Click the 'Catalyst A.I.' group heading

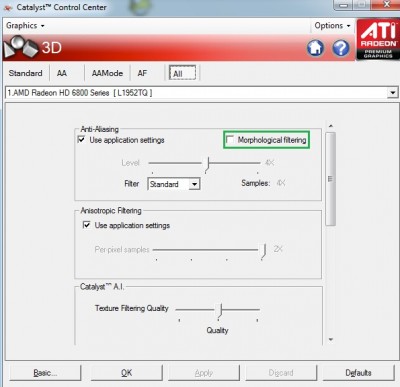(x=102, y=287)
